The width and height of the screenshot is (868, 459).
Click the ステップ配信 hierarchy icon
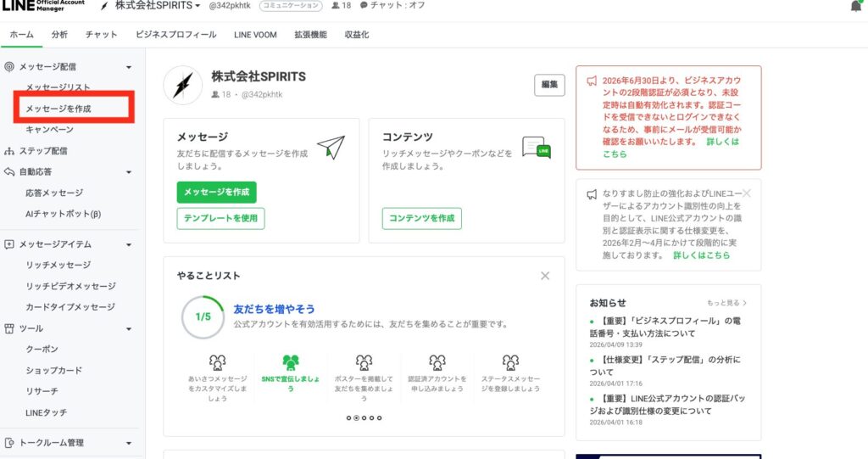(8, 151)
